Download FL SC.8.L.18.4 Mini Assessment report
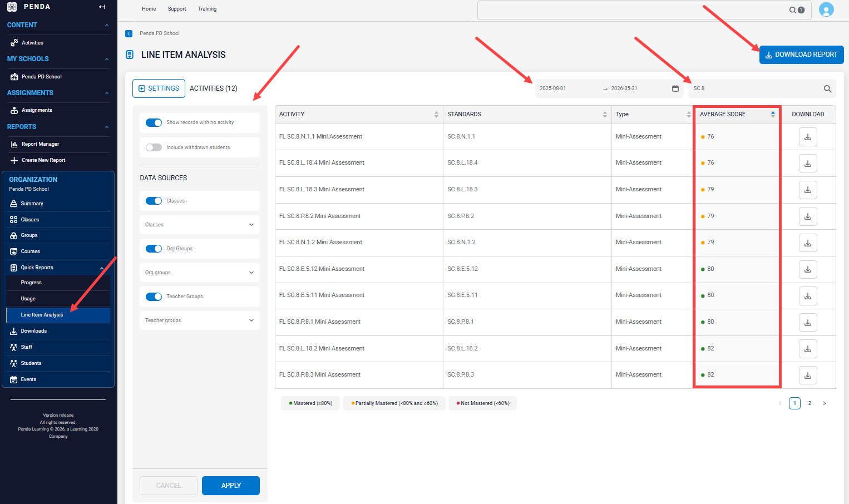This screenshot has width=849, height=504. tap(808, 164)
